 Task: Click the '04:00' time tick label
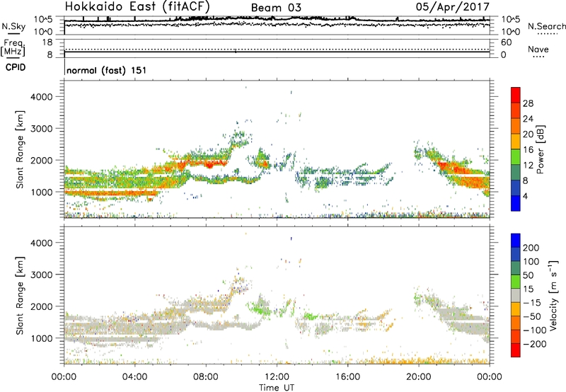coord(134,377)
